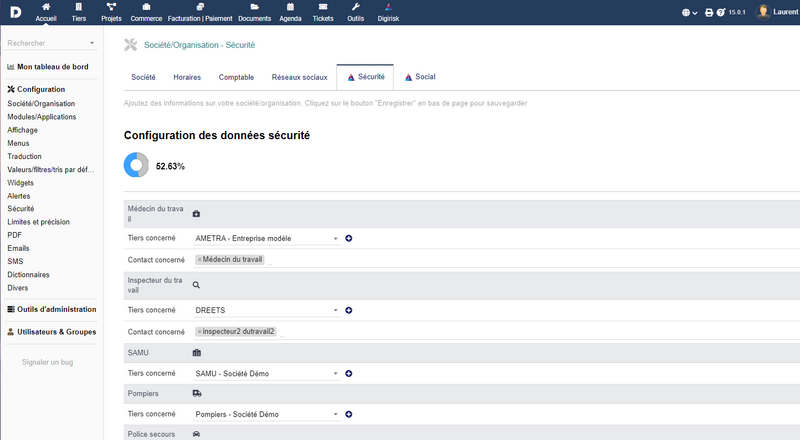Open Mon tableau de bord
The image size is (800, 440).
pyautogui.click(x=48, y=67)
